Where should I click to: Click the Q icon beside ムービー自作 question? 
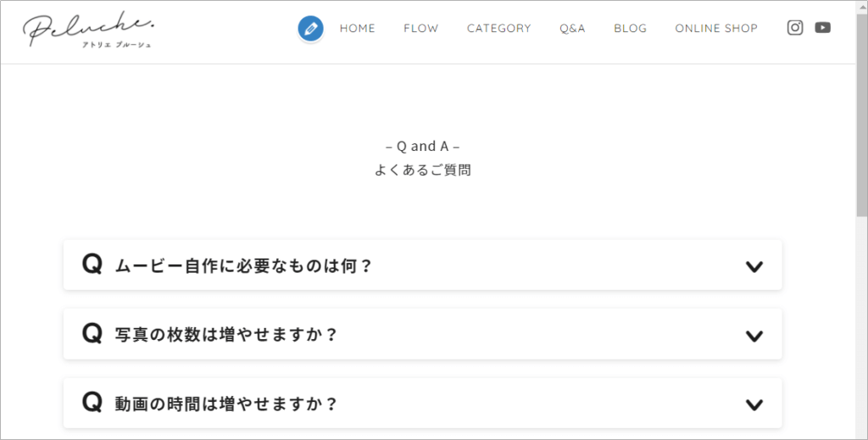tap(92, 264)
